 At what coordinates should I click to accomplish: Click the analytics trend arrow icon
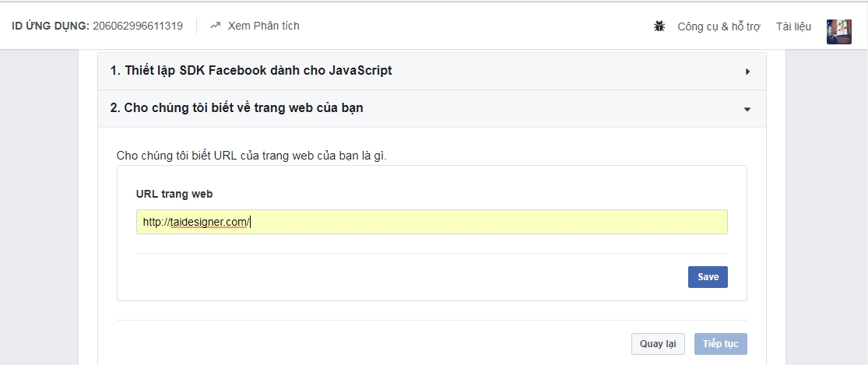(x=215, y=26)
